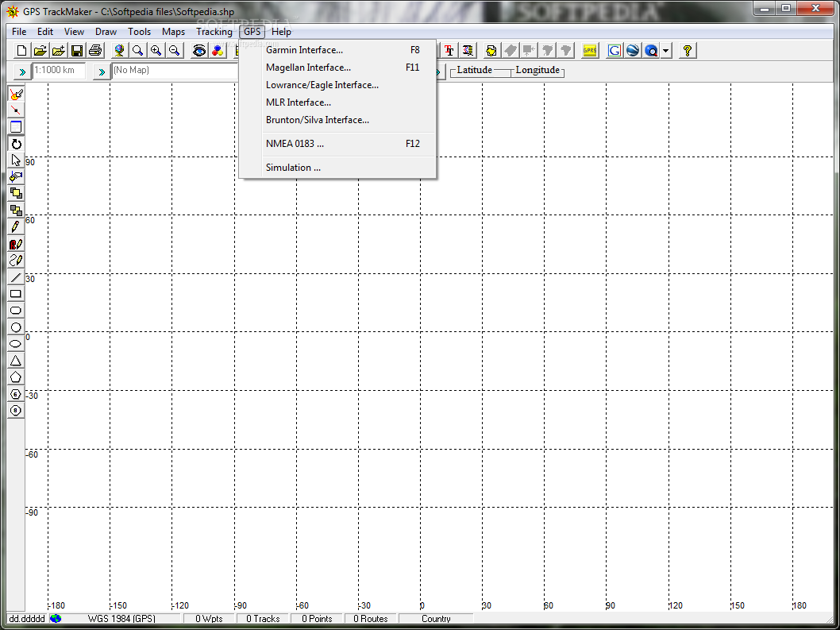The height and width of the screenshot is (630, 840).
Task: Open the Draw menu
Action: 106,32
